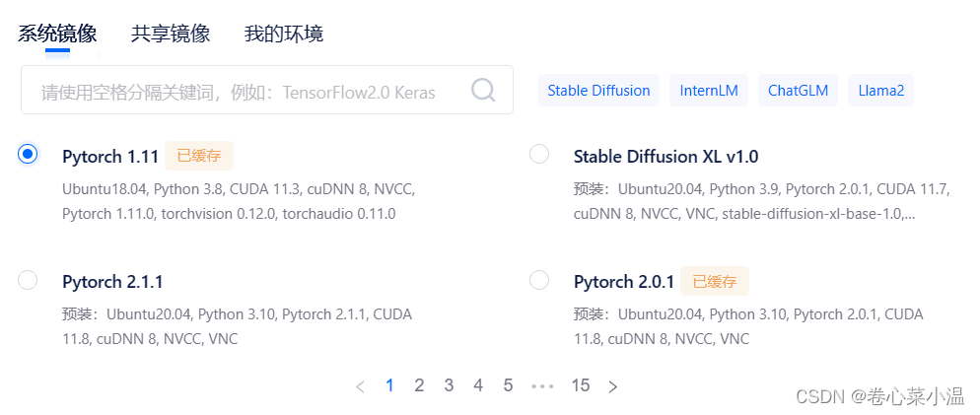Jump to last page 15
The width and height of the screenshot is (980, 415).
581,385
